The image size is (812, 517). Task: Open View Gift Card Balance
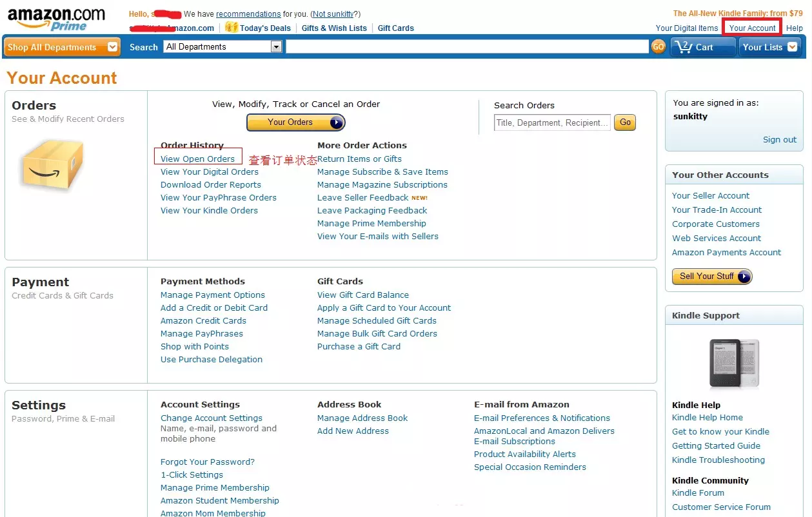point(363,295)
